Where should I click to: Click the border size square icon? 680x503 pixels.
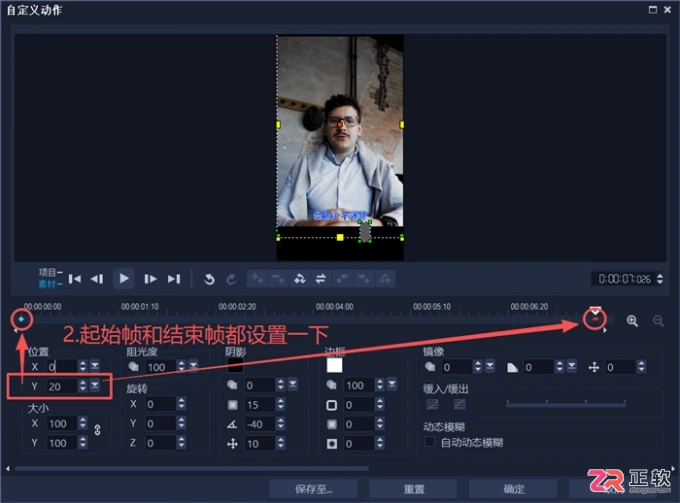331,405
